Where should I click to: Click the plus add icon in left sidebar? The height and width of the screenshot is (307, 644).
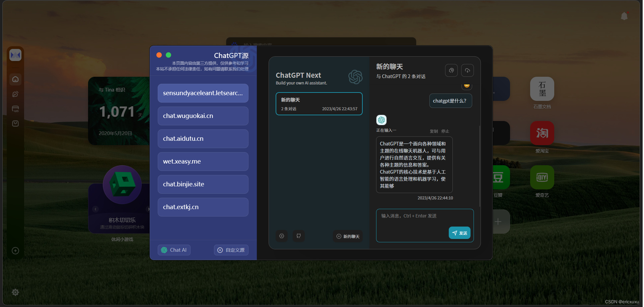coord(15,251)
